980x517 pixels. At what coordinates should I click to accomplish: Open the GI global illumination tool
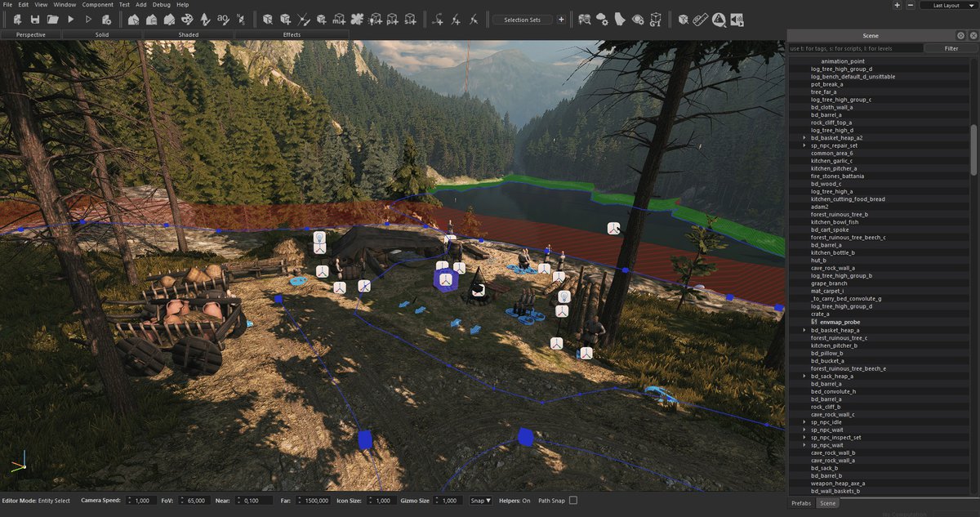pos(655,19)
